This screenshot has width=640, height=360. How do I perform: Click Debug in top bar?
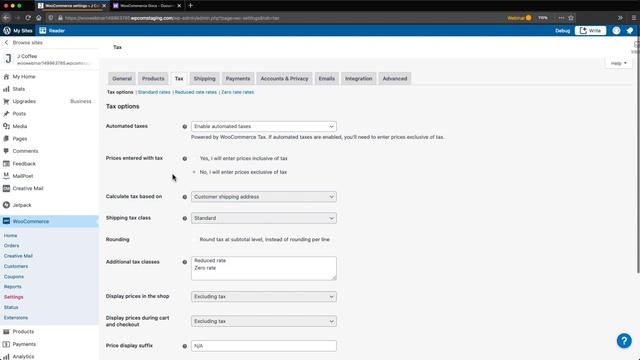coord(562,31)
